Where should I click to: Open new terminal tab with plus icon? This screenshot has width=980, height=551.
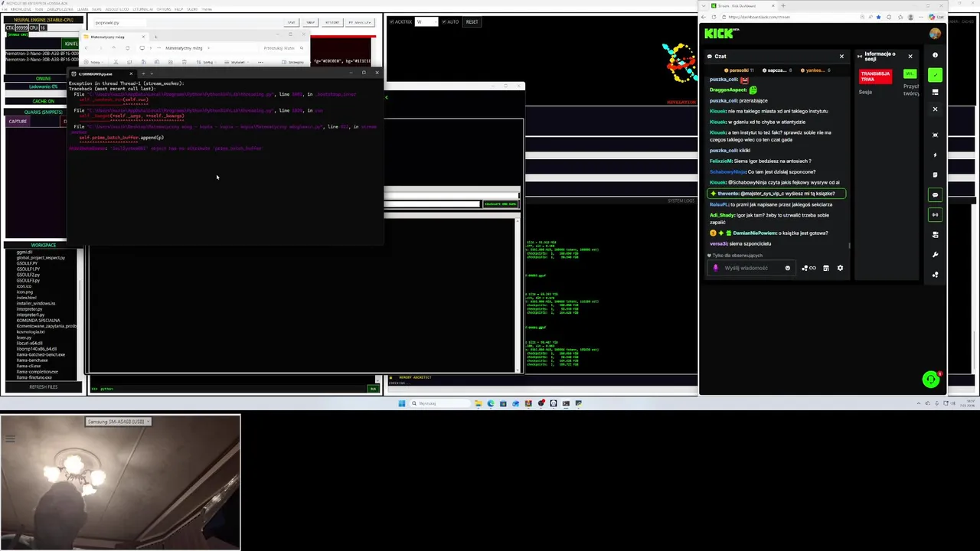[x=144, y=73]
